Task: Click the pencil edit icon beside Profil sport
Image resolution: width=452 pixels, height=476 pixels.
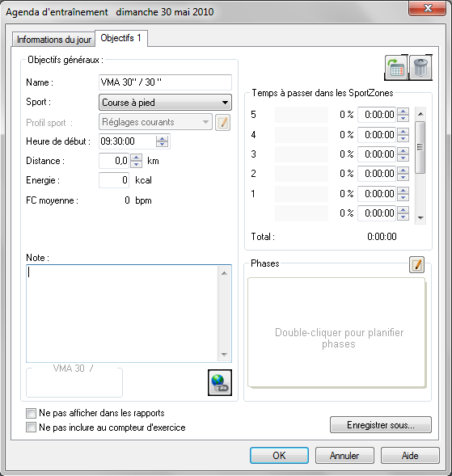Action: tap(222, 122)
